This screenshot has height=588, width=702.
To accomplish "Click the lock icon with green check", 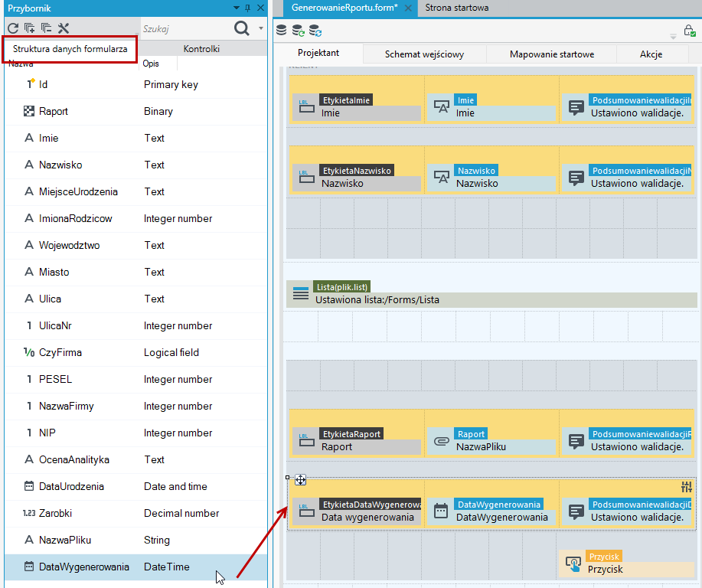I will click(x=690, y=31).
